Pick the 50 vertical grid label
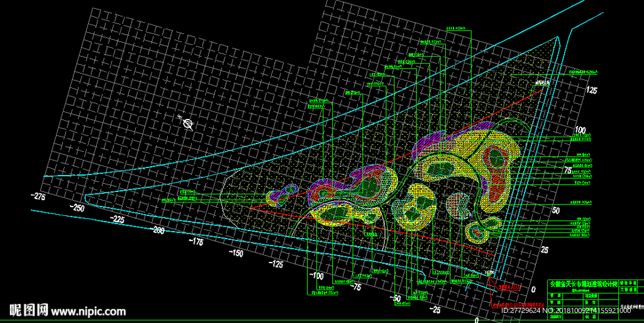The width and height of the screenshot is (644, 323). (556, 210)
